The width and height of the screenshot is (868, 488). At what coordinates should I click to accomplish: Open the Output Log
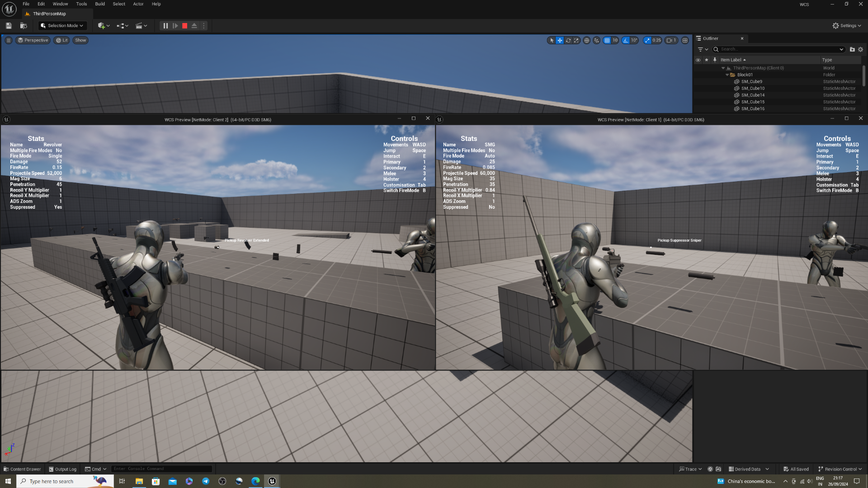click(62, 469)
